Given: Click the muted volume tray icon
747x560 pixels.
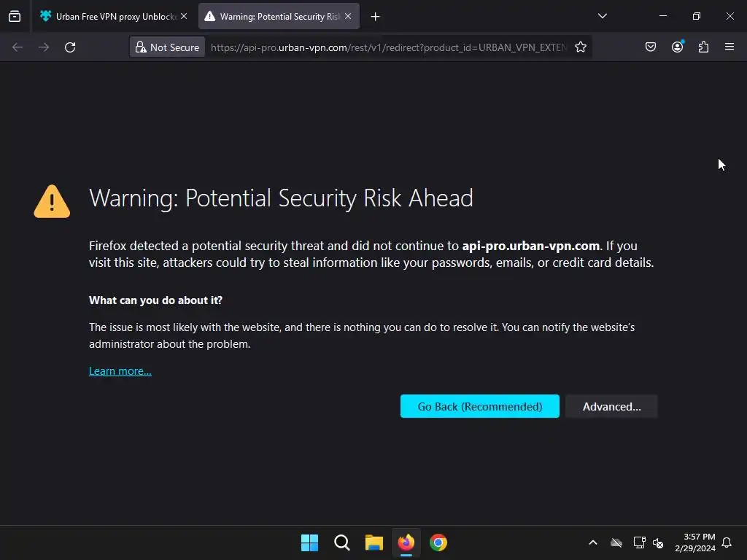Looking at the screenshot, I should pyautogui.click(x=658, y=542).
